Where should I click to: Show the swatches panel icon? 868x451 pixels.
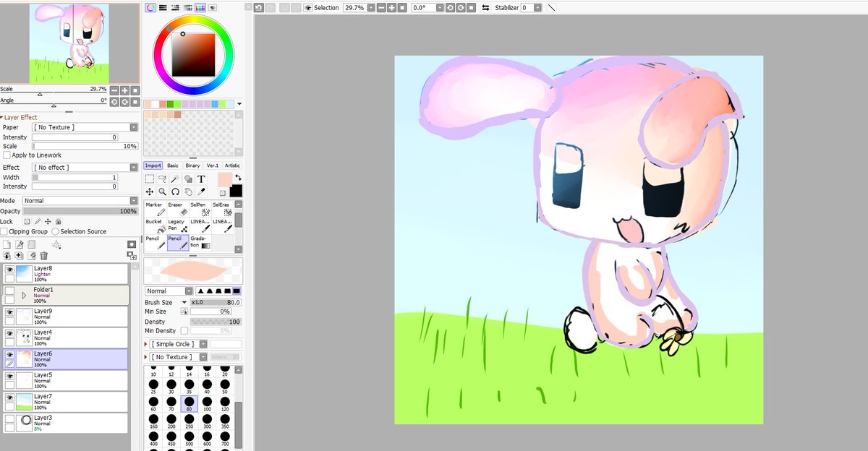200,7
